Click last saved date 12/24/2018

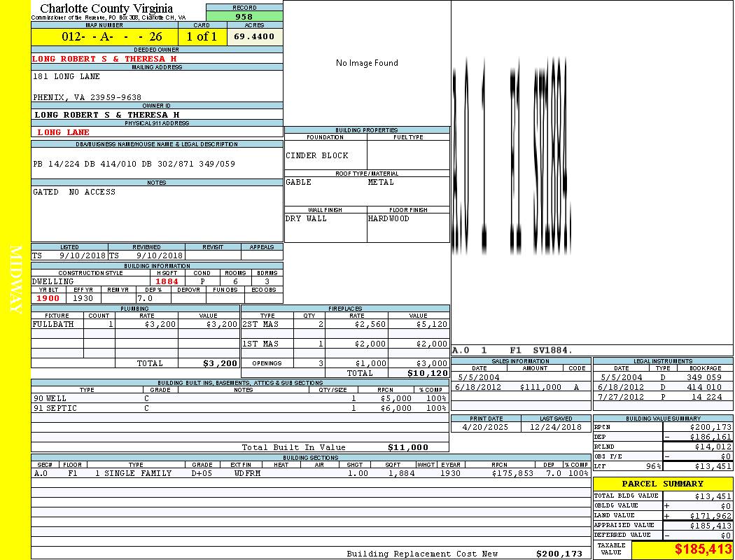pos(556,427)
